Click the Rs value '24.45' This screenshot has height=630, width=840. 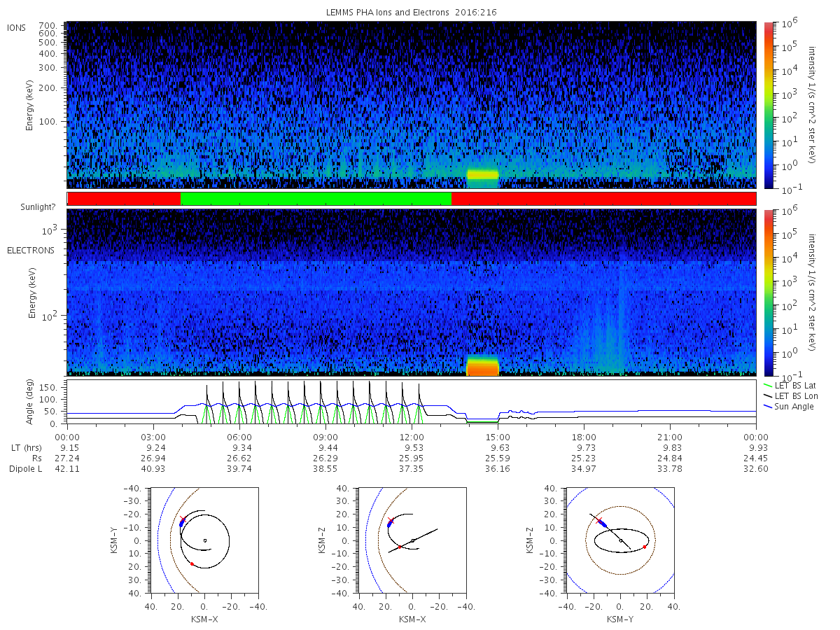[x=756, y=458]
